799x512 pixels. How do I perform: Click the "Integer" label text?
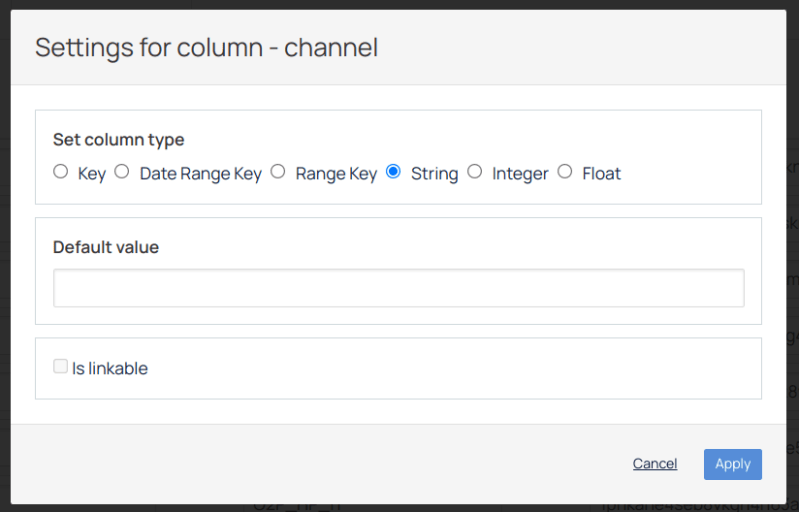click(520, 174)
